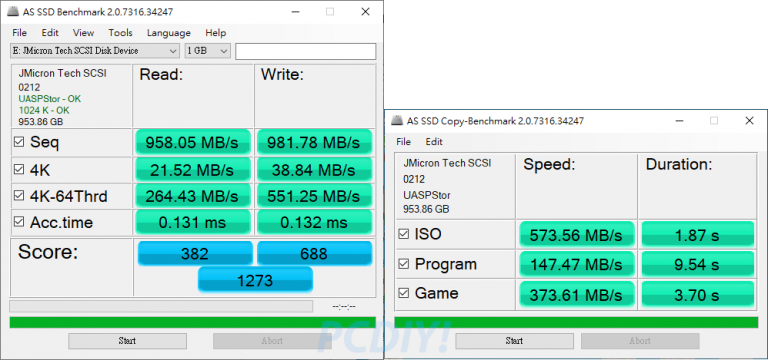The image size is (768, 360).
Task: Click the empty text field beside size dropdown
Action: tap(306, 51)
